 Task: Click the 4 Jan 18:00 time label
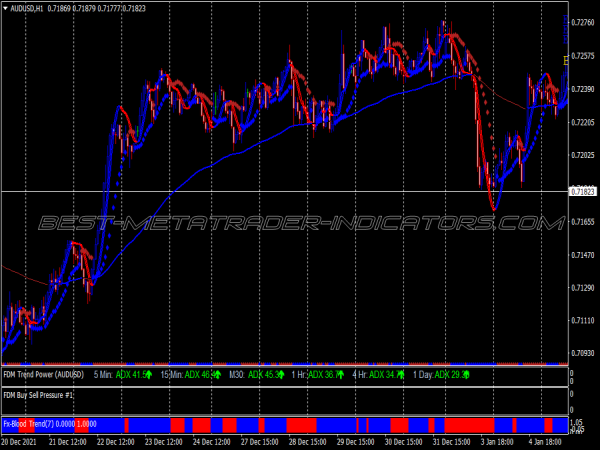pos(545,442)
